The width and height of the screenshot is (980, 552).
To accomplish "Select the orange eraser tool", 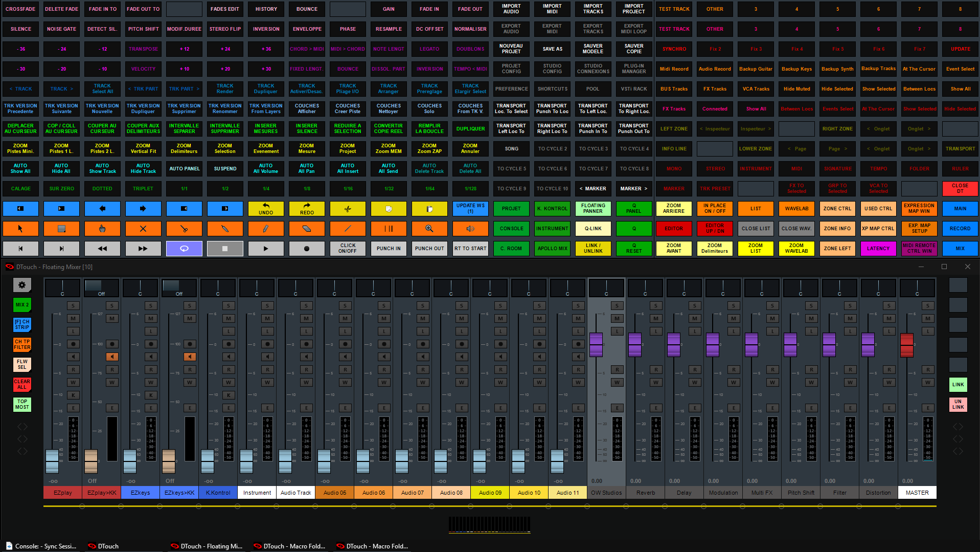I will pos(307,229).
